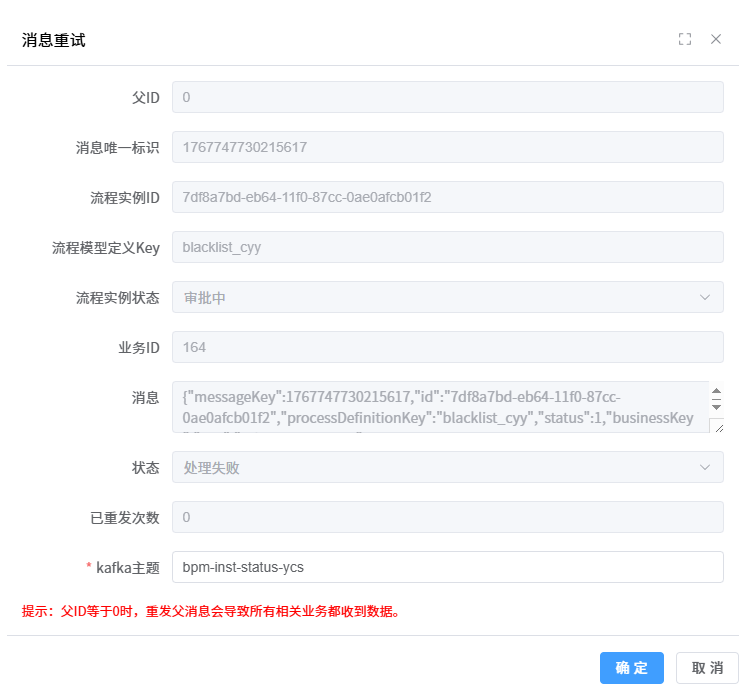Click the 流程实例ID label
Image resolution: width=753 pixels, height=699 pixels.
tap(125, 197)
